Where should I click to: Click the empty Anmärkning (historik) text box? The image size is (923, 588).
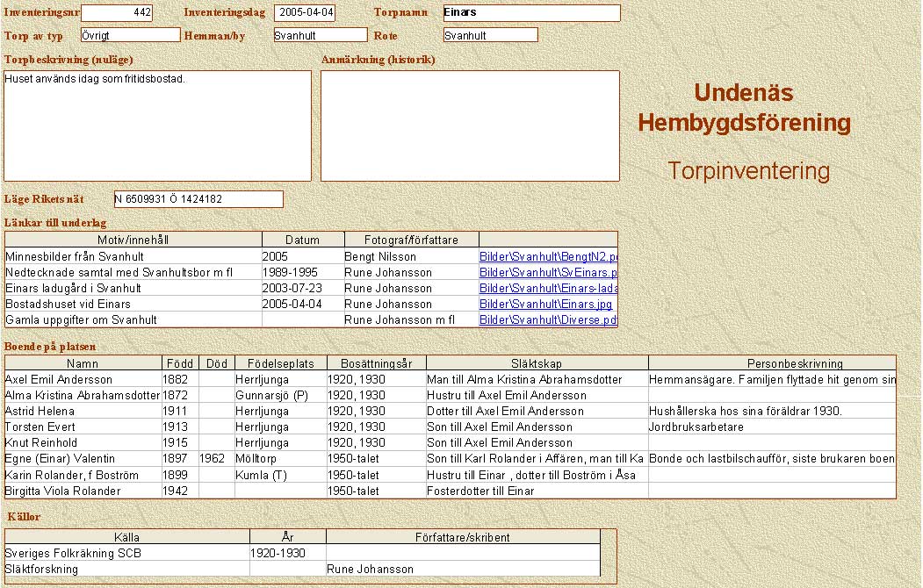[470, 125]
